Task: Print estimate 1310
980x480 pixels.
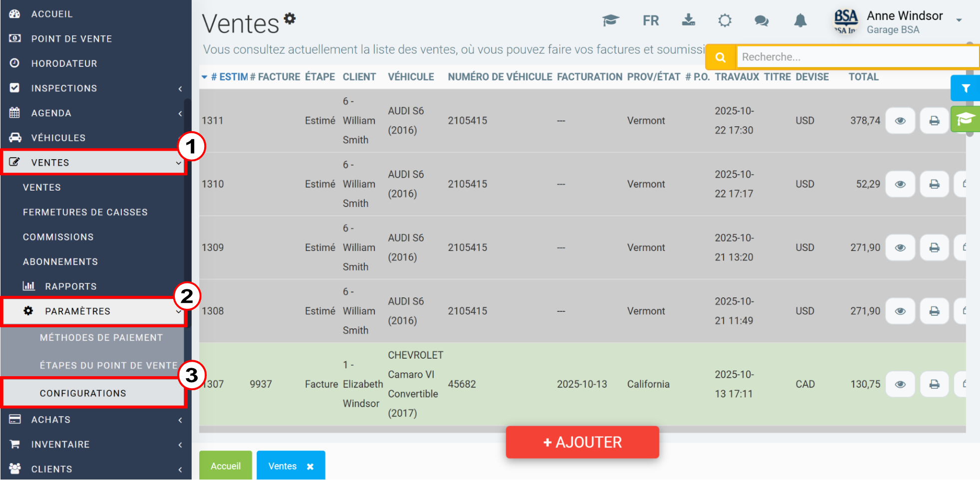Action: point(934,184)
